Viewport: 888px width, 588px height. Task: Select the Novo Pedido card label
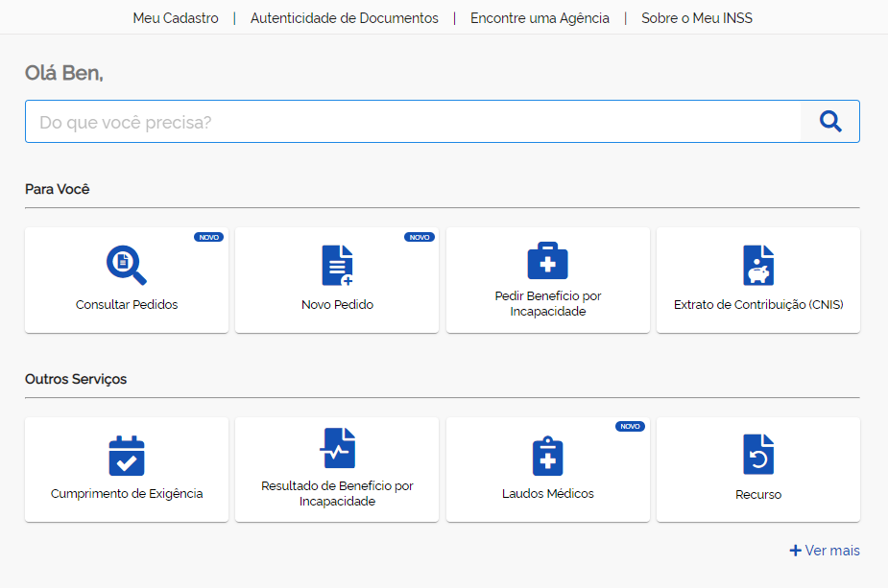(x=338, y=304)
